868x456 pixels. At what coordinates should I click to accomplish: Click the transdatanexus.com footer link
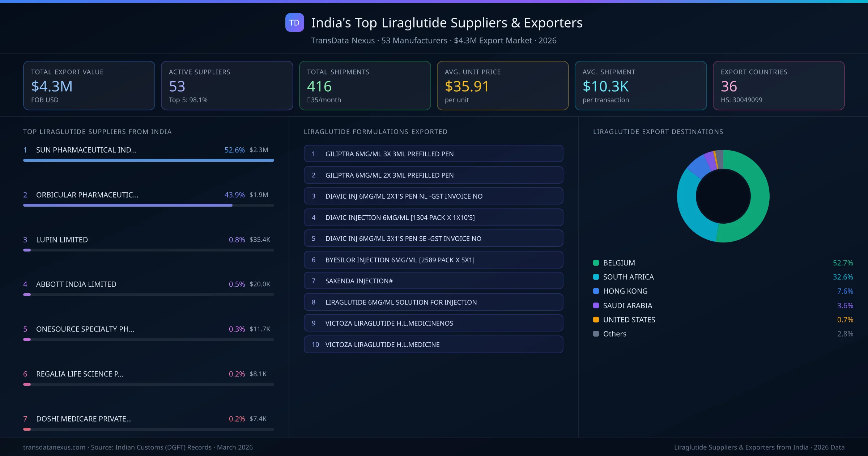pyautogui.click(x=54, y=447)
